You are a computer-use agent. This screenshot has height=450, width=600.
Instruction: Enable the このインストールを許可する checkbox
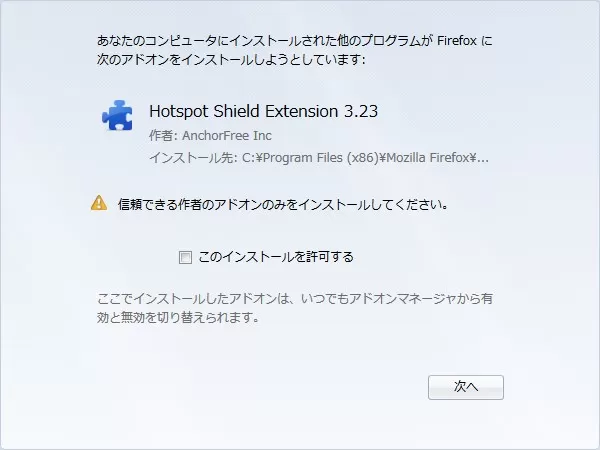(x=186, y=257)
